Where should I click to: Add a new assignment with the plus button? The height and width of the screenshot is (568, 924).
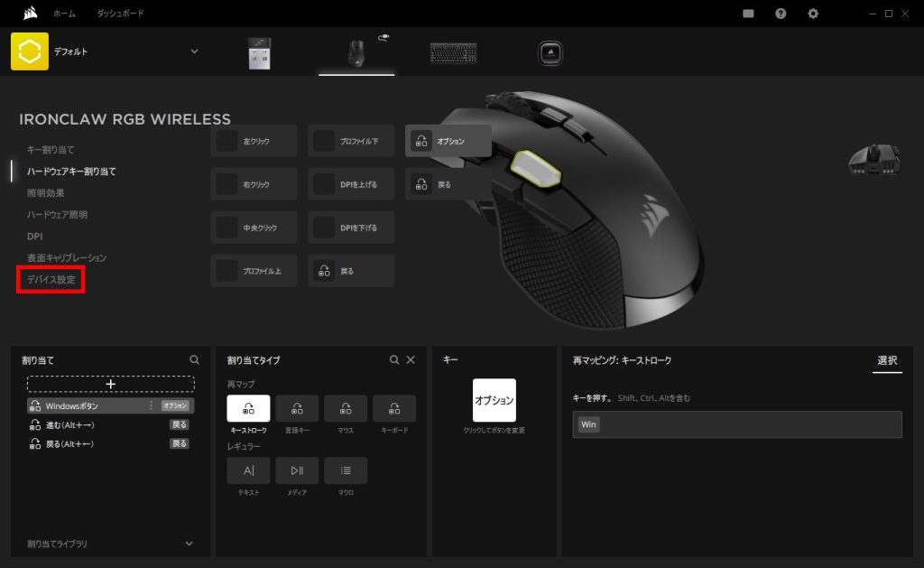coord(111,384)
